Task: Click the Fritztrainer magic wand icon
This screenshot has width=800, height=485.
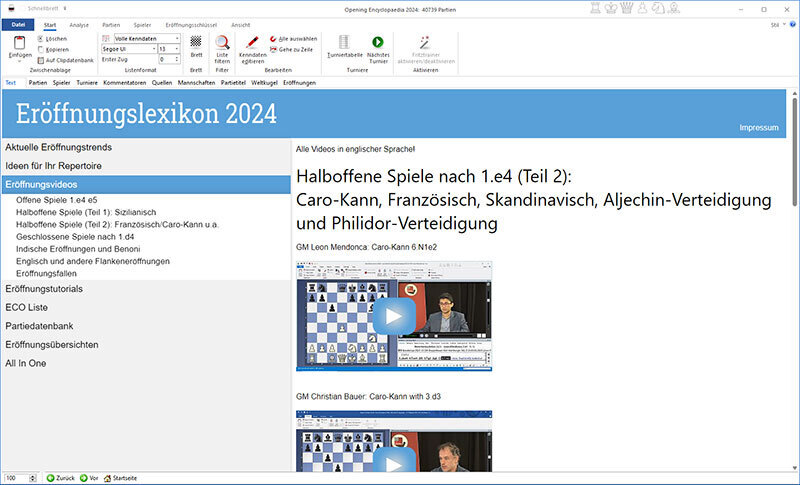Action: point(425,42)
